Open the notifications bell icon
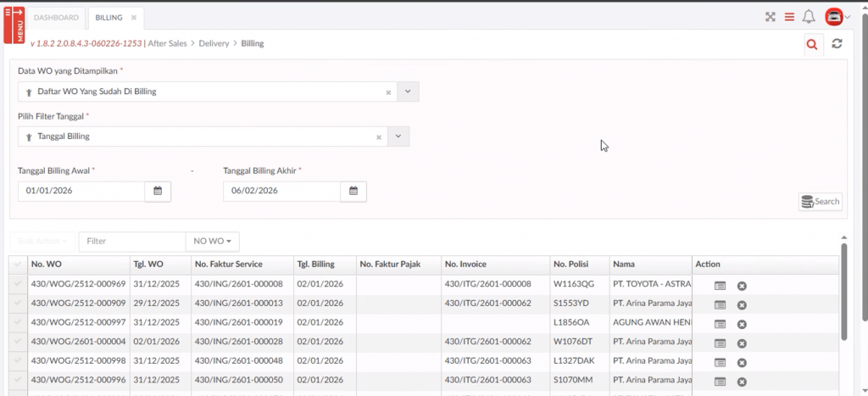 [809, 17]
